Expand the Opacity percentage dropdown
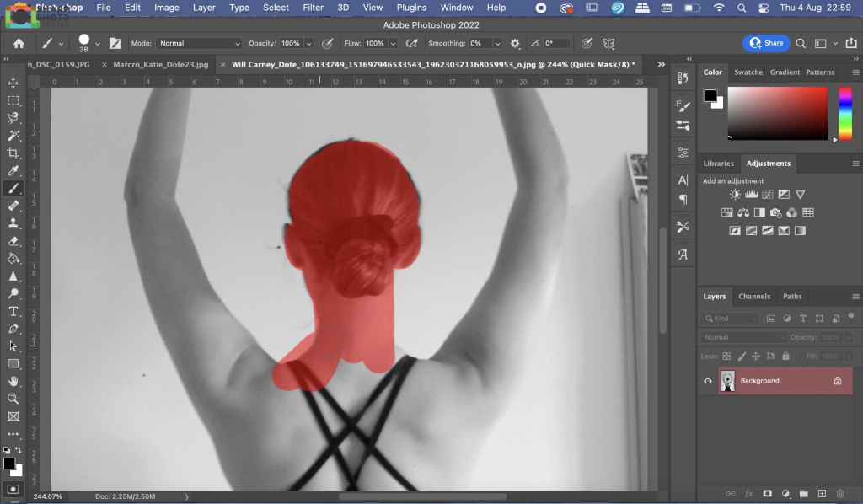This screenshot has width=863, height=504. pyautogui.click(x=308, y=43)
